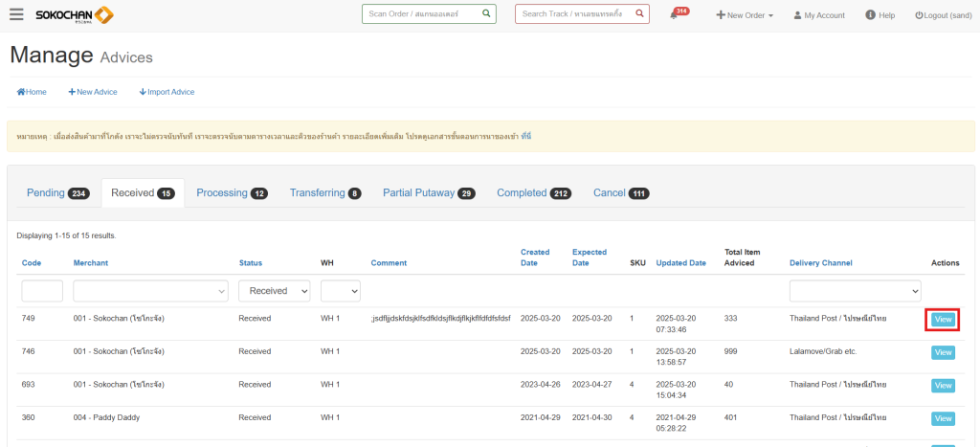Click merchant '004 - Paddy Daddy'

[x=106, y=417]
